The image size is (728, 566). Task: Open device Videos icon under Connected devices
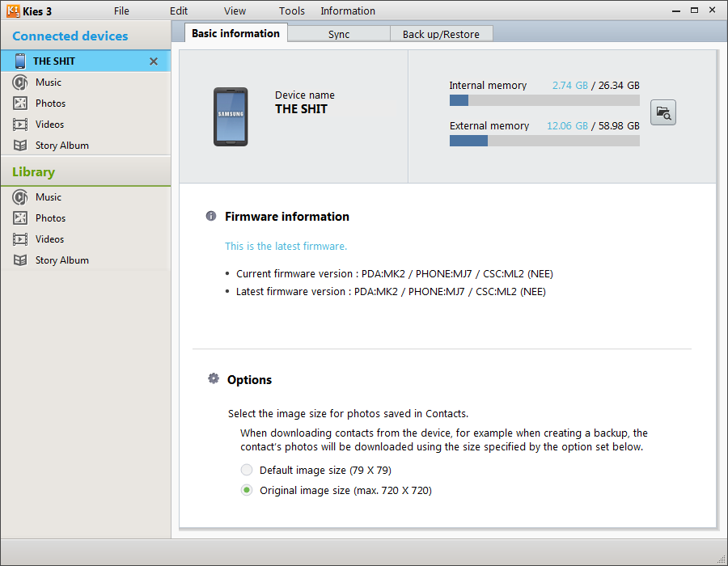pyautogui.click(x=20, y=125)
